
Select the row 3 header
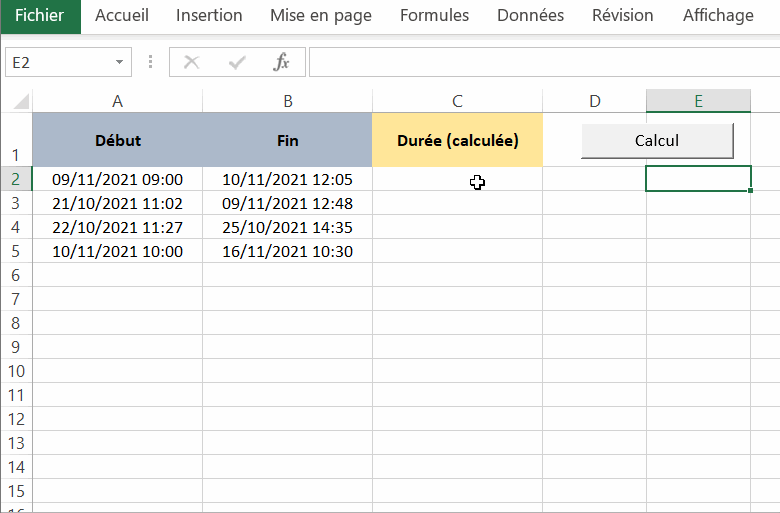pyautogui.click(x=15, y=203)
